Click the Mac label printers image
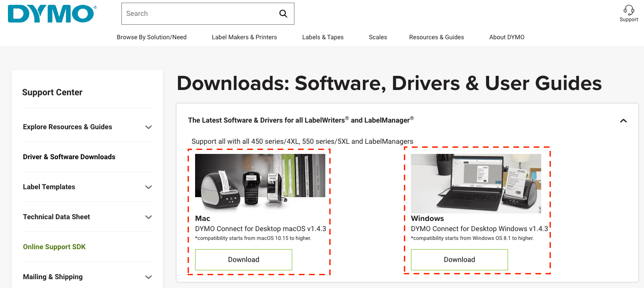Image resolution: width=644 pixels, height=288 pixels. (260, 183)
